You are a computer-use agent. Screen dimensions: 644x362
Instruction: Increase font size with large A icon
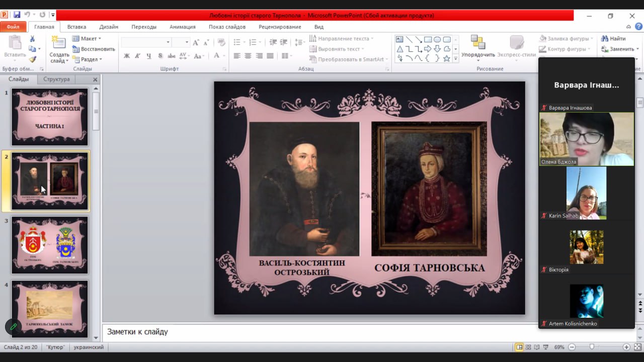click(x=196, y=42)
